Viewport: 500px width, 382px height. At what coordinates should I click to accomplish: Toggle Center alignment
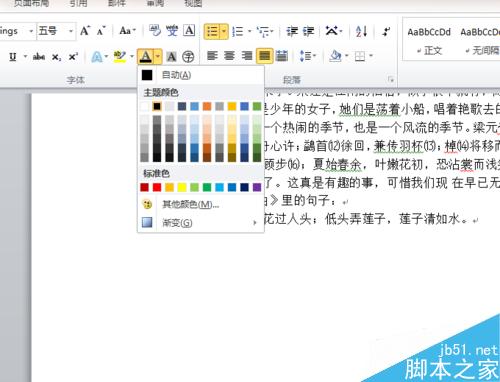click(229, 56)
